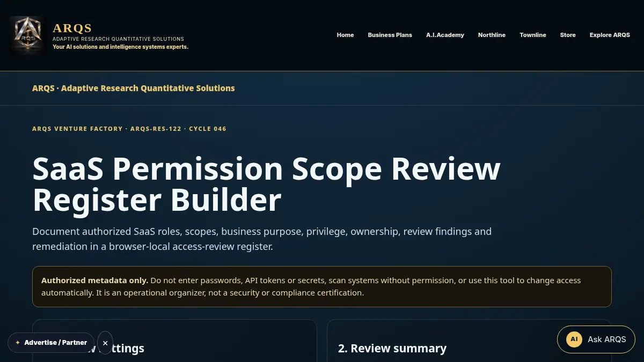
Task: Click the '2. Review summary' section heading
Action: click(392, 349)
